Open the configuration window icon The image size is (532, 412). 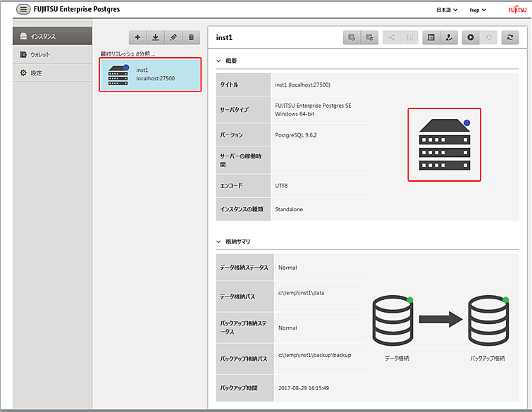[x=431, y=37]
